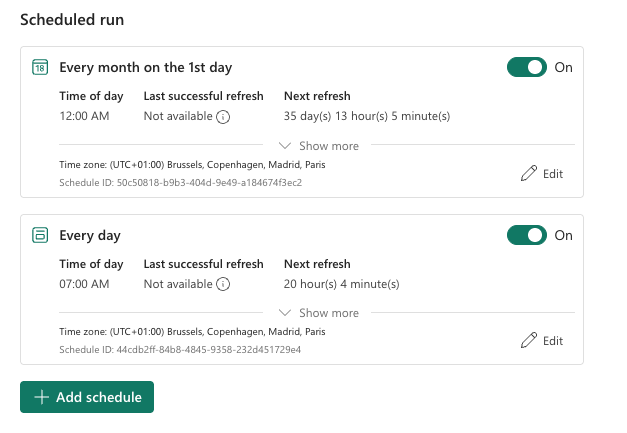Click the chevron next to monthly Show more
The width and height of the screenshot is (627, 433).
pyautogui.click(x=285, y=146)
